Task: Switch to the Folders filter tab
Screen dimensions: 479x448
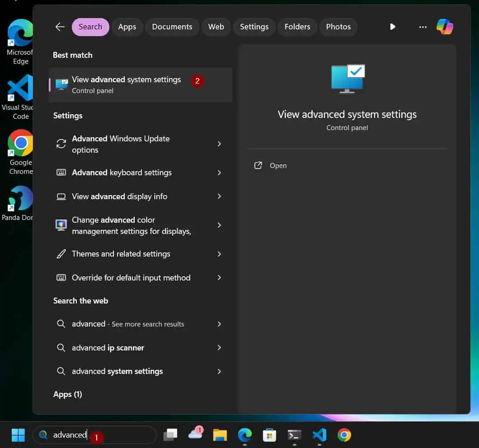Action: point(297,27)
